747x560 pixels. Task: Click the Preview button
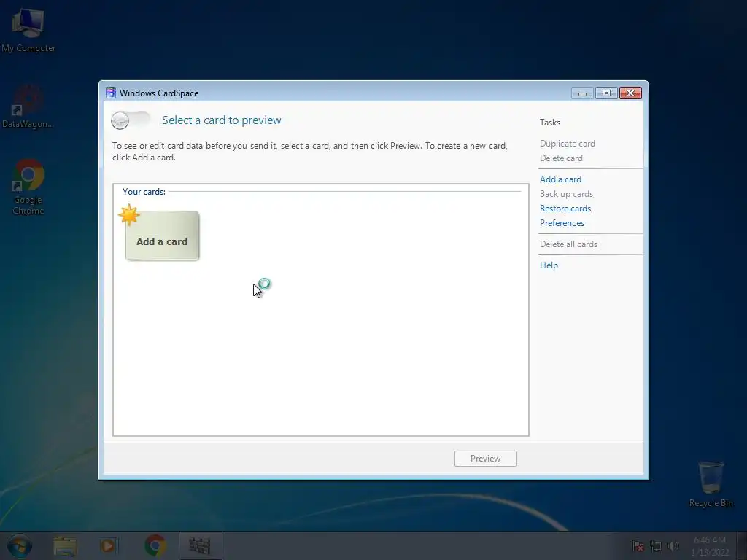pyautogui.click(x=485, y=459)
